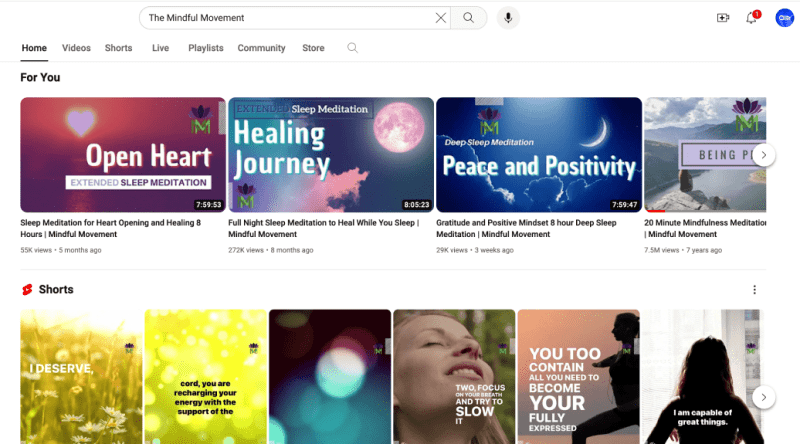The width and height of the screenshot is (800, 444).
Task: Clear the search box with the X icon
Action: (x=440, y=18)
